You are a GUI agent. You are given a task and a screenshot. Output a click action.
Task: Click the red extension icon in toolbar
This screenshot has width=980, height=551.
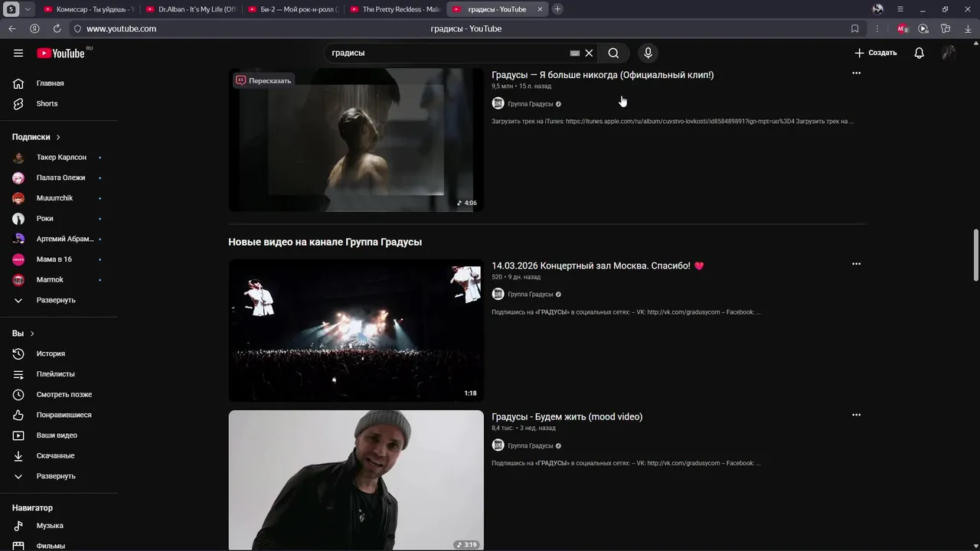point(903,28)
